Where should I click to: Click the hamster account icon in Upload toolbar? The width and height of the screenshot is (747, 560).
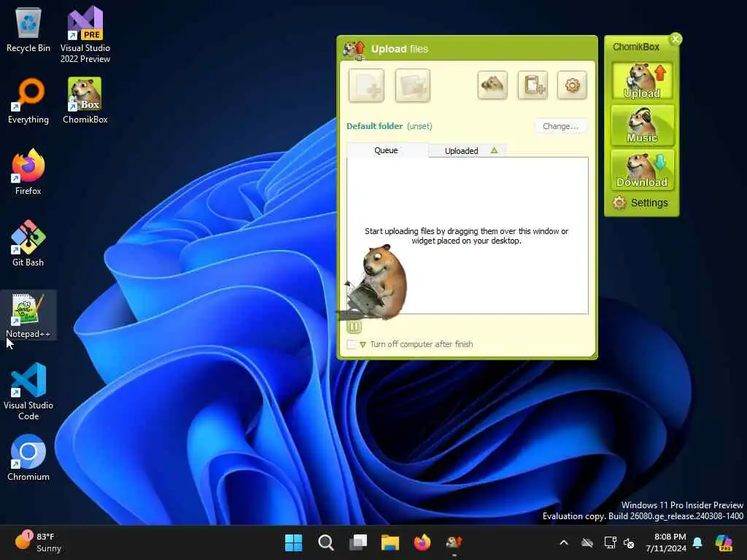pyautogui.click(x=492, y=85)
